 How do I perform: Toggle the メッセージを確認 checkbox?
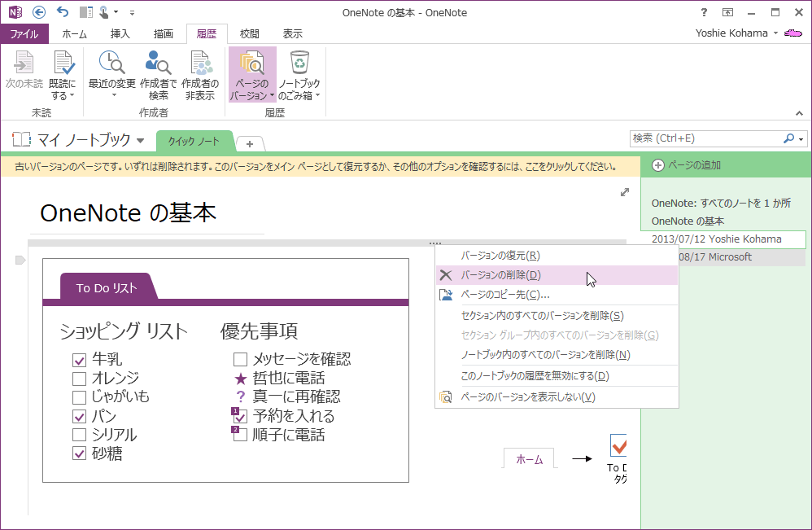point(240,359)
